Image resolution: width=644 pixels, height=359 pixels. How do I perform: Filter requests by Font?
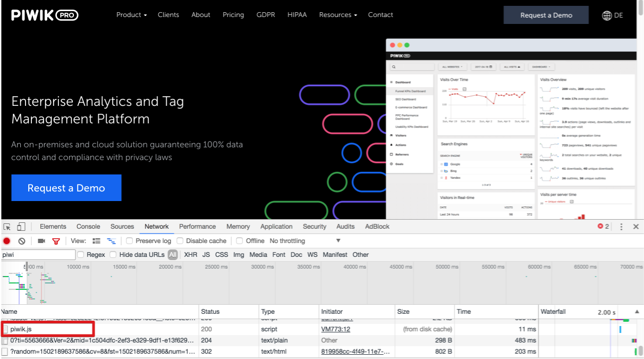pos(278,255)
